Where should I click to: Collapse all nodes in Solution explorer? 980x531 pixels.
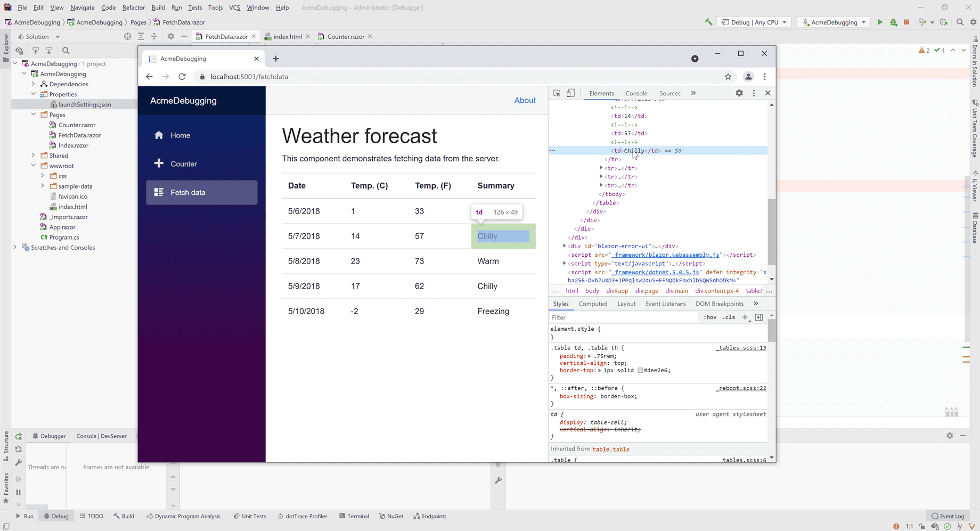[x=154, y=36]
